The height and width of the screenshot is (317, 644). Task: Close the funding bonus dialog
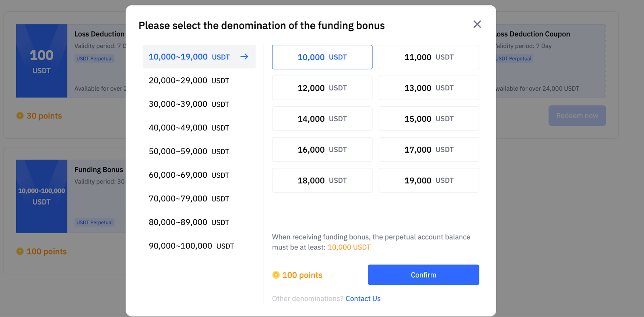[477, 25]
